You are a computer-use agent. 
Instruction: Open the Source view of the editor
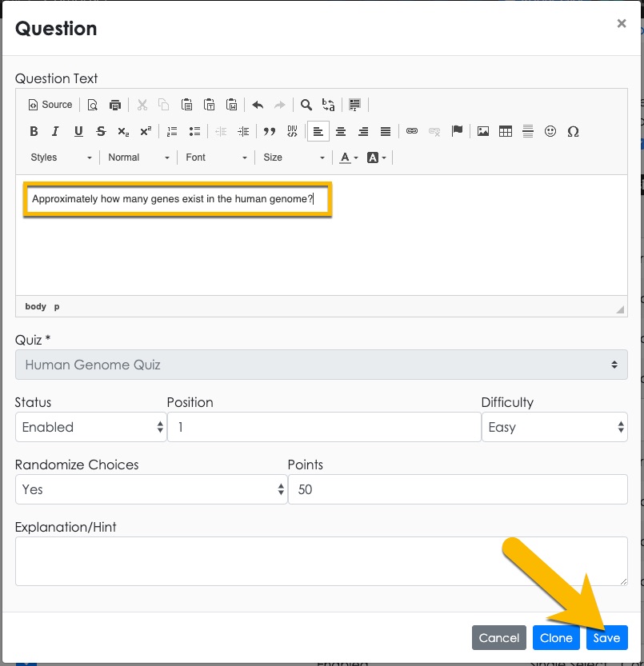50,105
